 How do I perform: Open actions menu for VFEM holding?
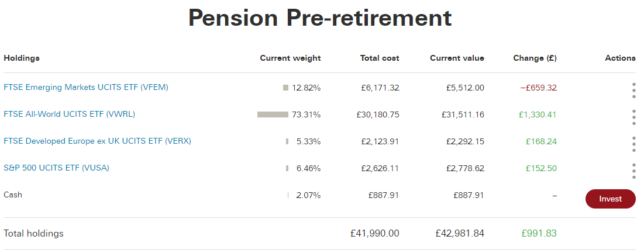(633, 91)
